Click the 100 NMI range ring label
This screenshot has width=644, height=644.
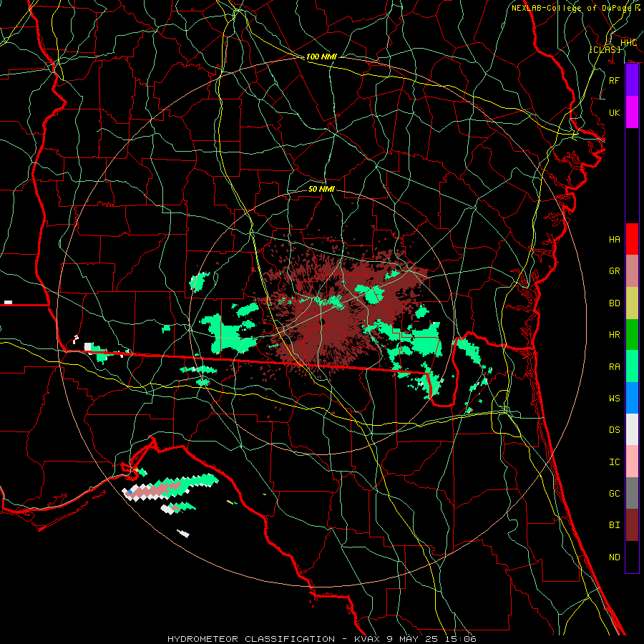321,57
